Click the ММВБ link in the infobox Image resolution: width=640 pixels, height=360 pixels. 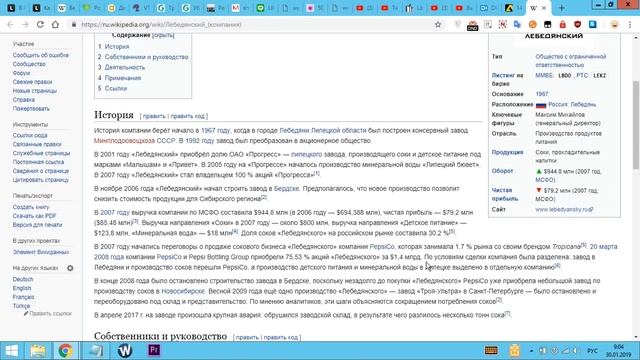coord(544,76)
